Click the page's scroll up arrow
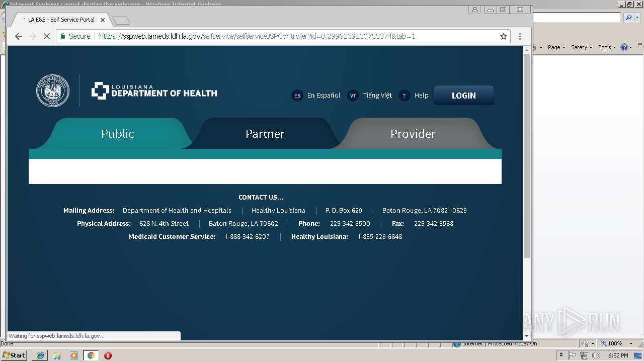 pos(527,49)
